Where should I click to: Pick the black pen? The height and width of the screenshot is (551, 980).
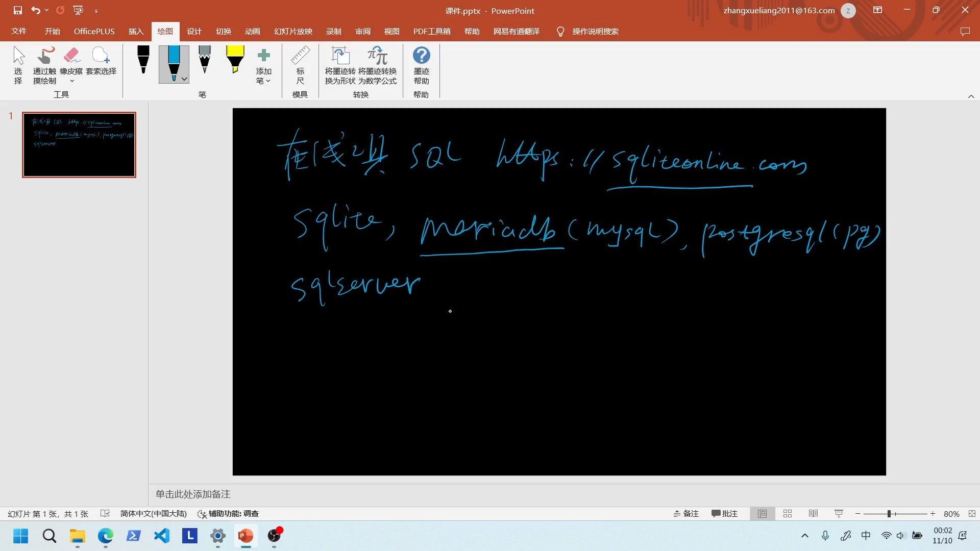click(x=143, y=60)
